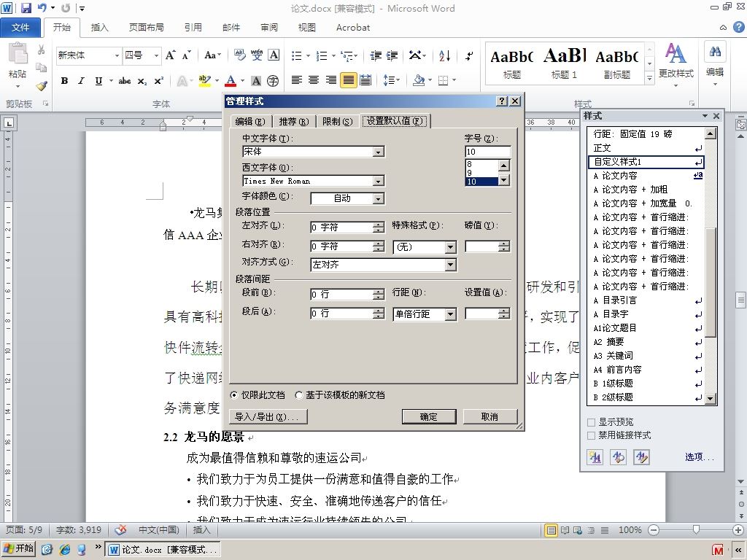747x560 pixels.
Task: Open font color 自动 dropdown
Action: 379,198
